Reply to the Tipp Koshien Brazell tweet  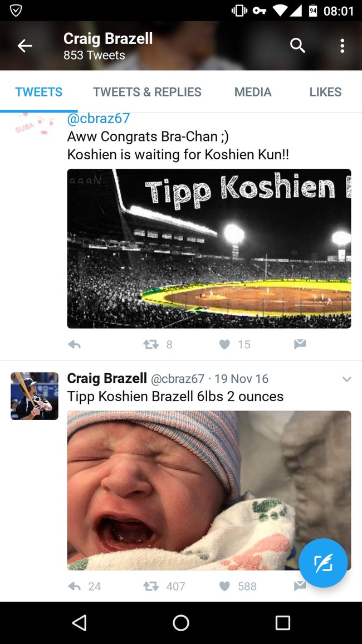74,586
